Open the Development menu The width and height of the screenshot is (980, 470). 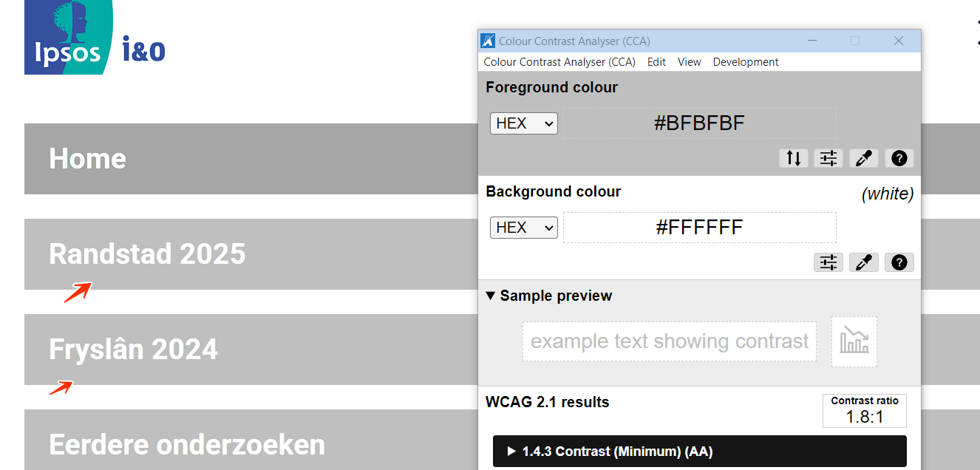[x=745, y=62]
